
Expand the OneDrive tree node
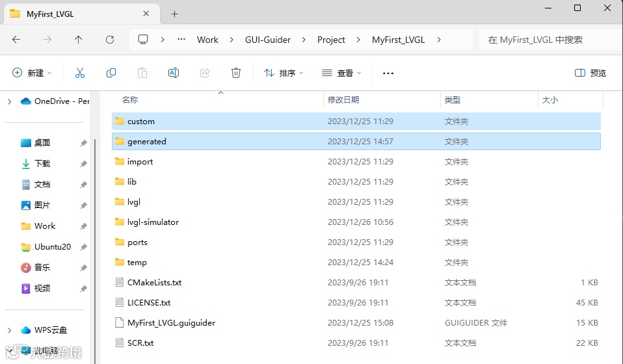[10, 101]
